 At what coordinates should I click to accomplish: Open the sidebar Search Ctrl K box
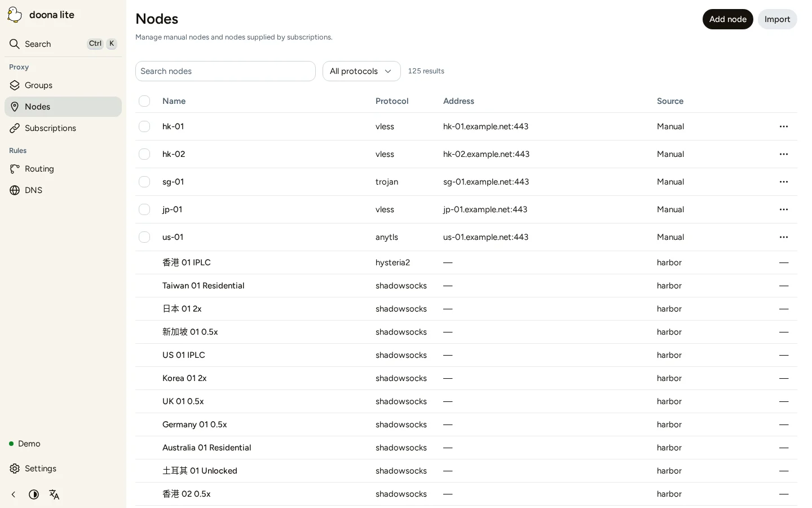[x=63, y=44]
